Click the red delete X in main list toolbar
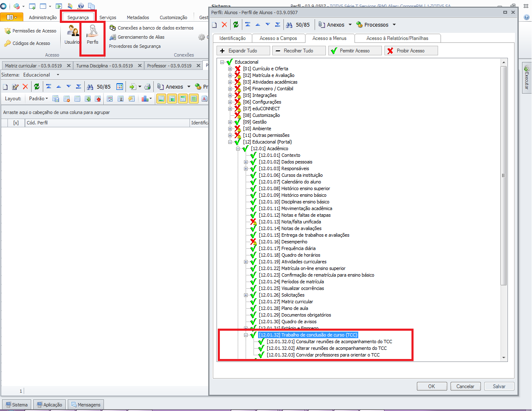 [x=25, y=87]
